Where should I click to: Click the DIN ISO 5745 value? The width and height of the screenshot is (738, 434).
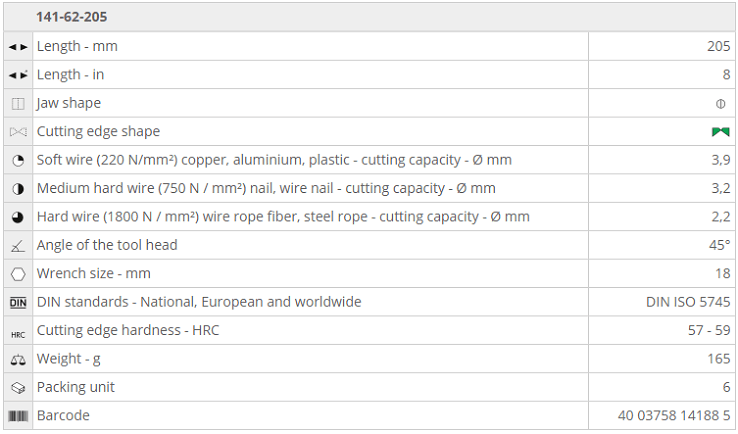coord(688,302)
